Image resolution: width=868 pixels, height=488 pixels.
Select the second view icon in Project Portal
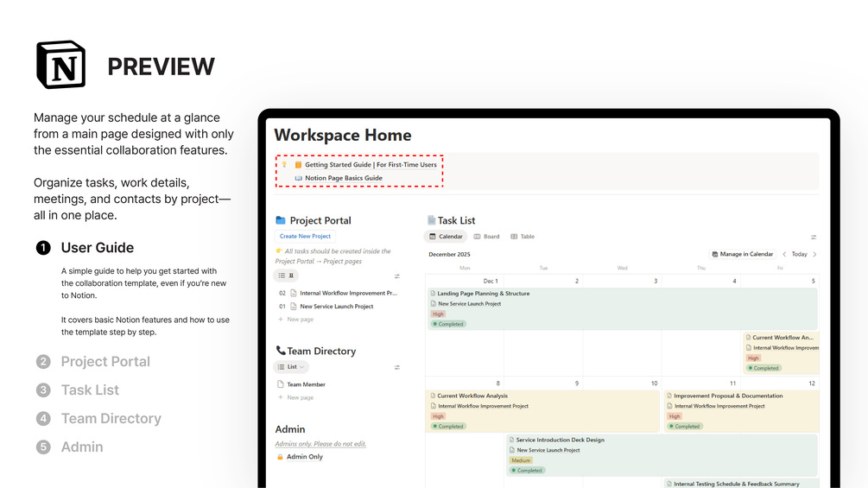[291, 276]
